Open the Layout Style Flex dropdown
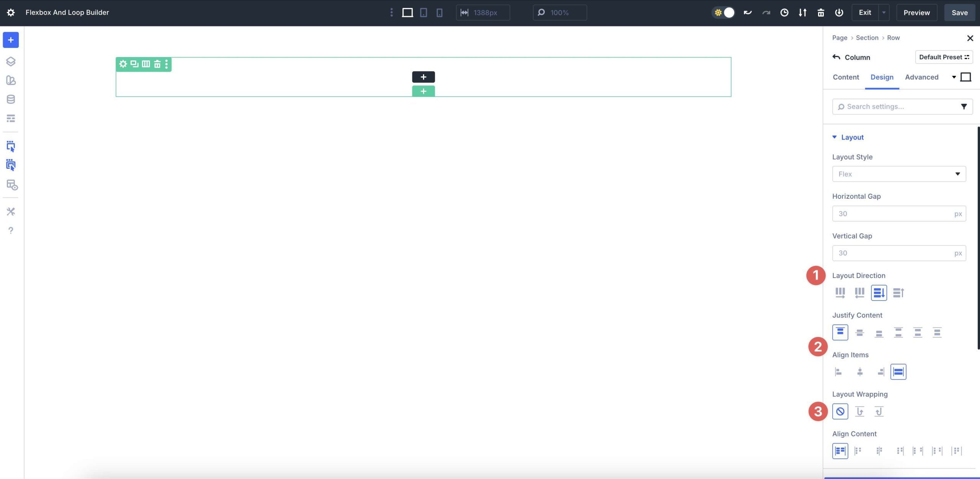The image size is (980, 479). [899, 174]
